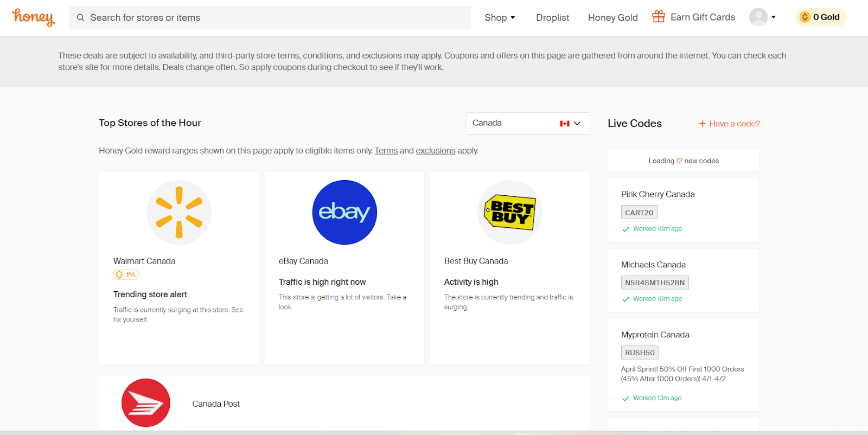Click Worked 13m ago status text
This screenshot has height=435, width=868.
pos(658,398)
